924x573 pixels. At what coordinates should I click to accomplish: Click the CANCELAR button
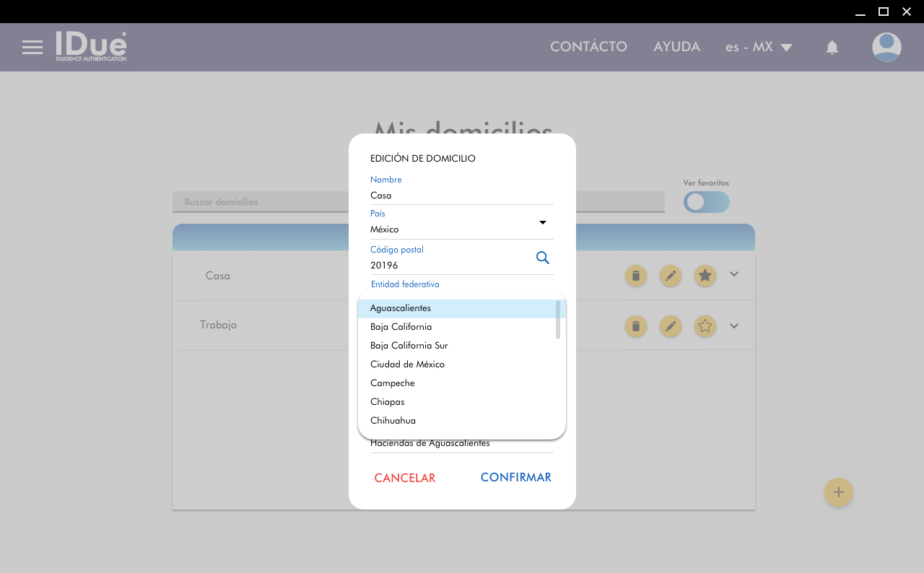click(x=404, y=478)
